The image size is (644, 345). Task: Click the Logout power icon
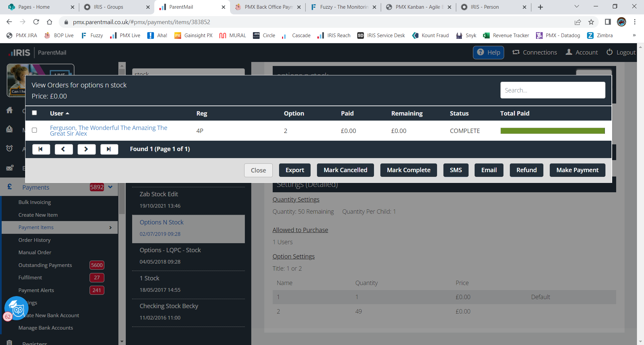[609, 52]
